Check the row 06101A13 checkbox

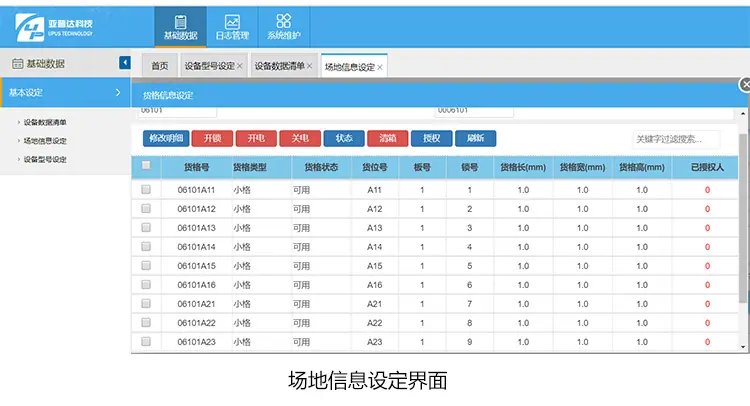coord(146,228)
